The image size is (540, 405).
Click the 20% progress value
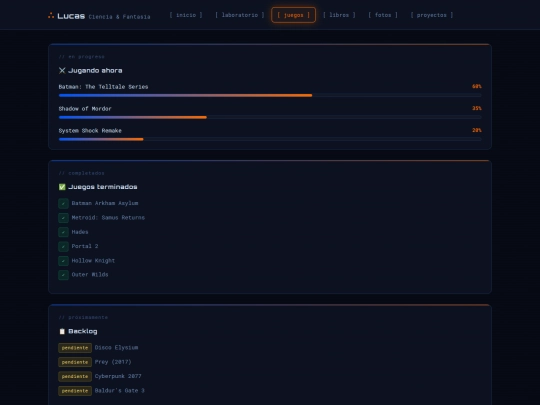477,131
